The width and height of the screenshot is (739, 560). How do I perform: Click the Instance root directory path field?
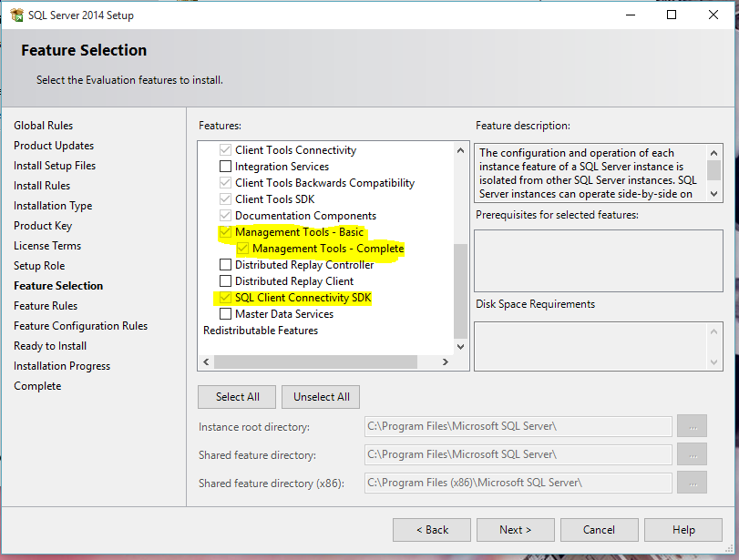518,426
